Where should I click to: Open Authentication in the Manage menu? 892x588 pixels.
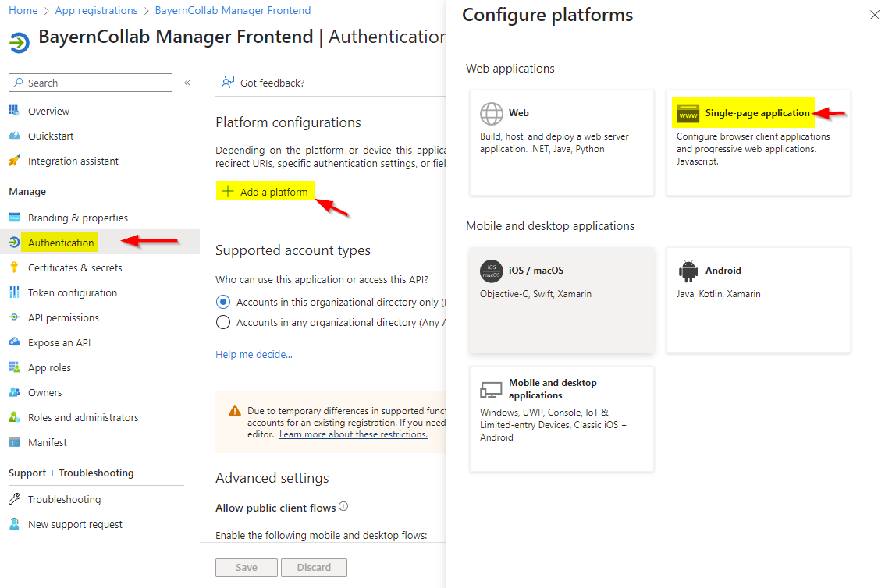(61, 243)
